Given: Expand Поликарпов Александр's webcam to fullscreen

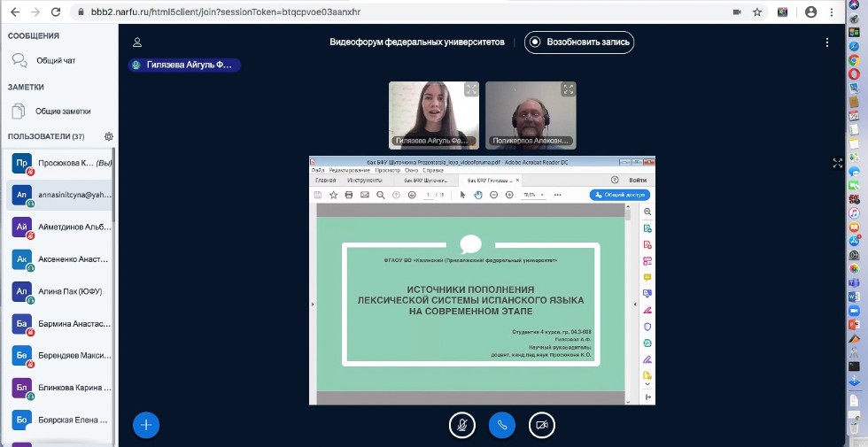Looking at the screenshot, I should [x=568, y=89].
